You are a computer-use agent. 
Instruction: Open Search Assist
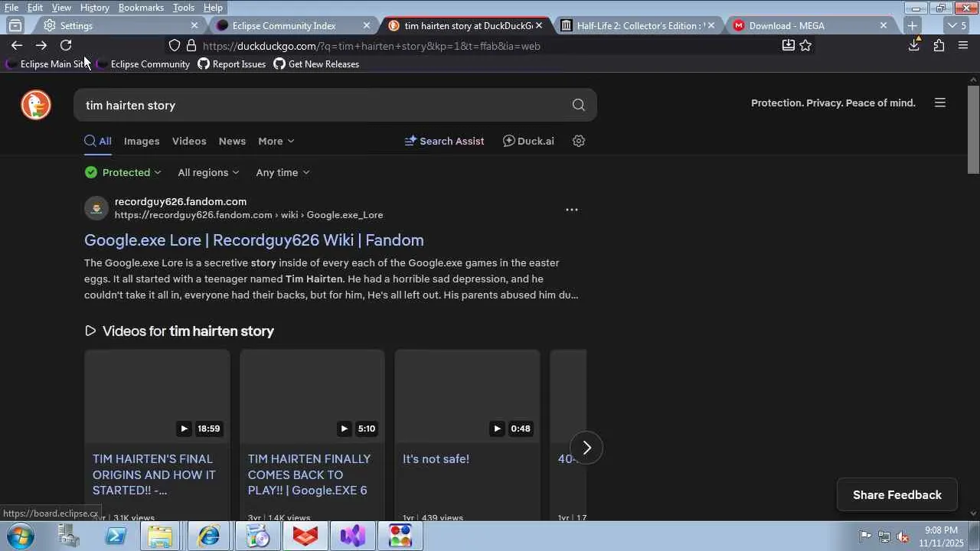click(x=444, y=141)
